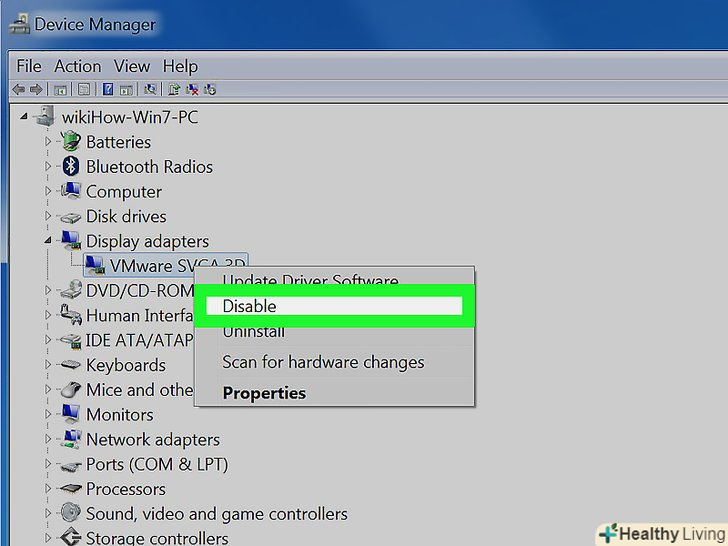The height and width of the screenshot is (546, 728).
Task: Expand the Computer category
Action: (x=48, y=191)
